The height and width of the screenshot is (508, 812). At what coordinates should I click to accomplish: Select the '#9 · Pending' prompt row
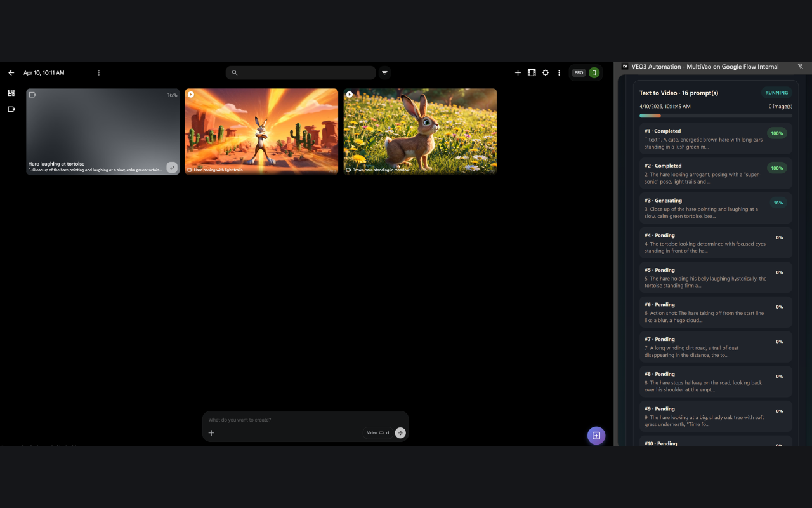pyautogui.click(x=716, y=417)
